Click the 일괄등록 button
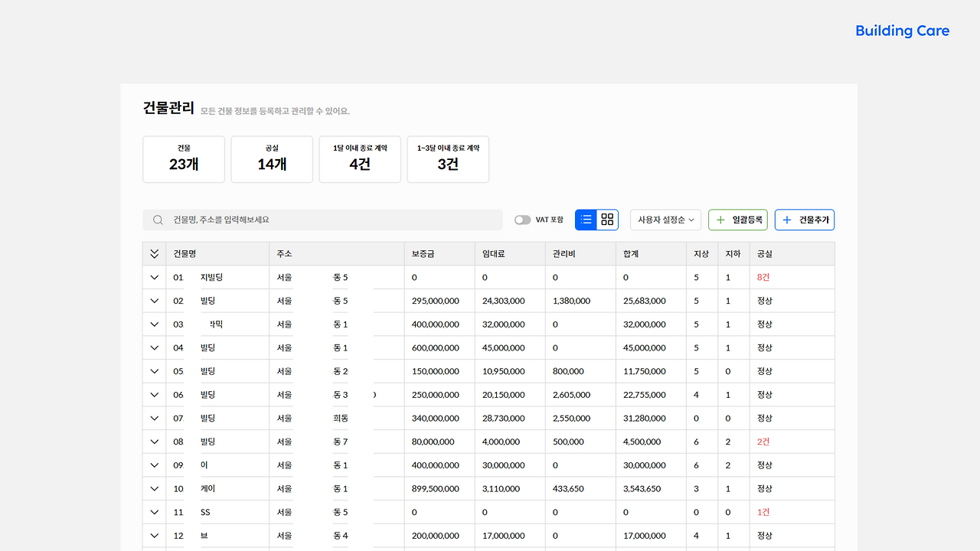 click(x=737, y=220)
